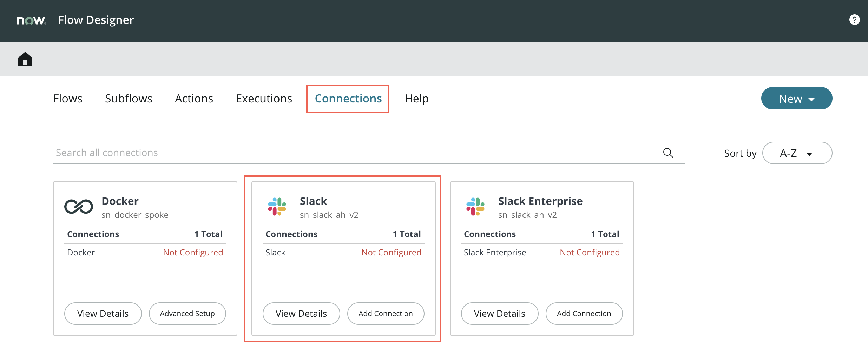Click the Docker card title

point(120,201)
